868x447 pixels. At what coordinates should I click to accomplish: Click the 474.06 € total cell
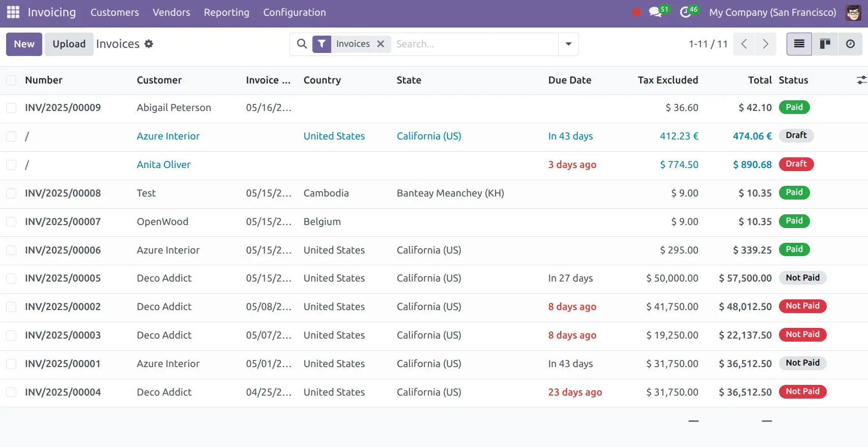coord(752,136)
